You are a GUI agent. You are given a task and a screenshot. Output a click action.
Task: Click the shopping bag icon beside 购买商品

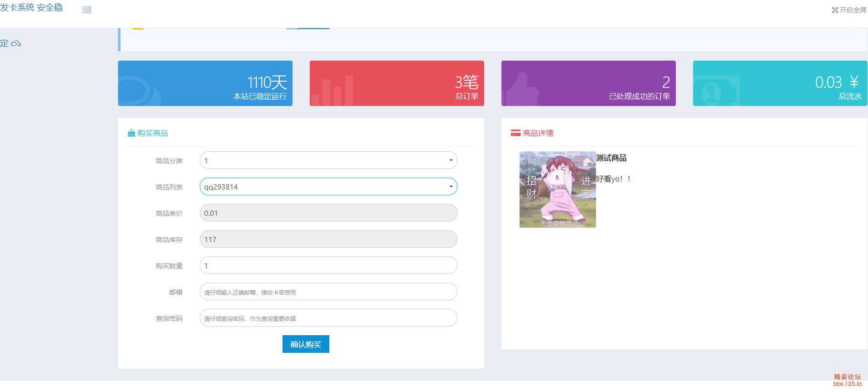(131, 133)
